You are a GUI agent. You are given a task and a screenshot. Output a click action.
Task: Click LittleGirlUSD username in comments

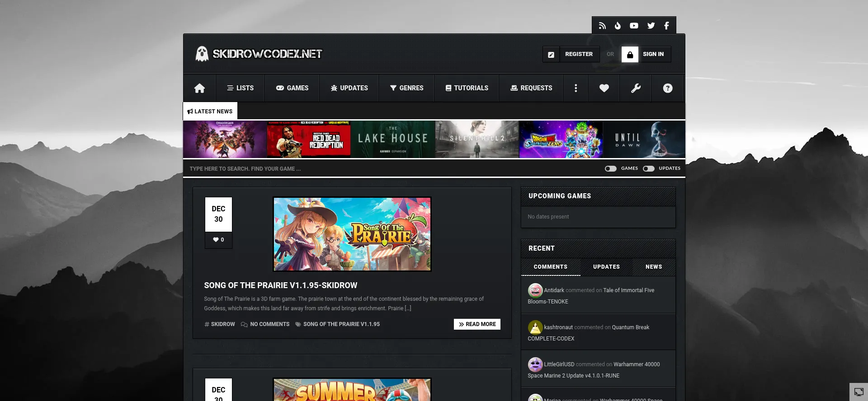click(x=559, y=364)
